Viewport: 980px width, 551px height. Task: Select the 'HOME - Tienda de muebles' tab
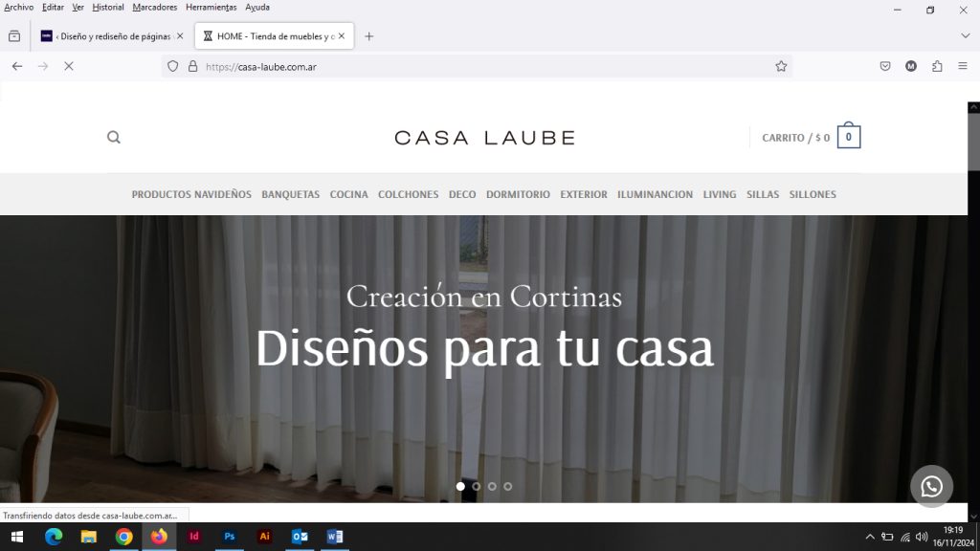click(274, 36)
